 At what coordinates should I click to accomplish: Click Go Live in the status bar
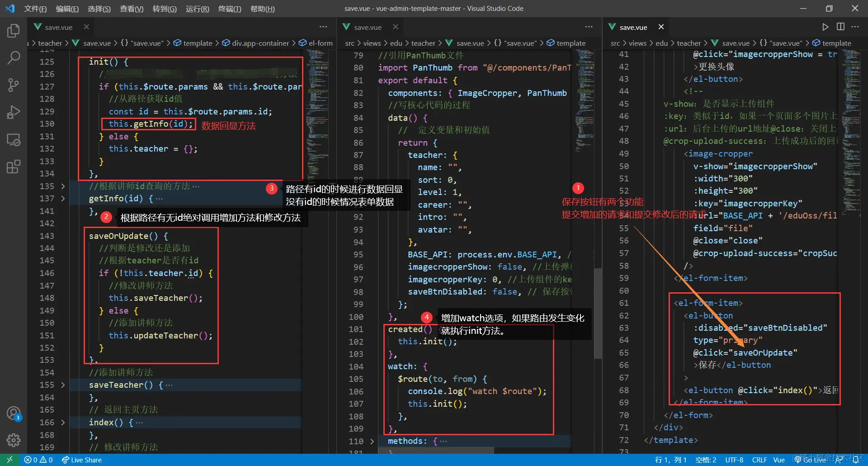click(810, 460)
